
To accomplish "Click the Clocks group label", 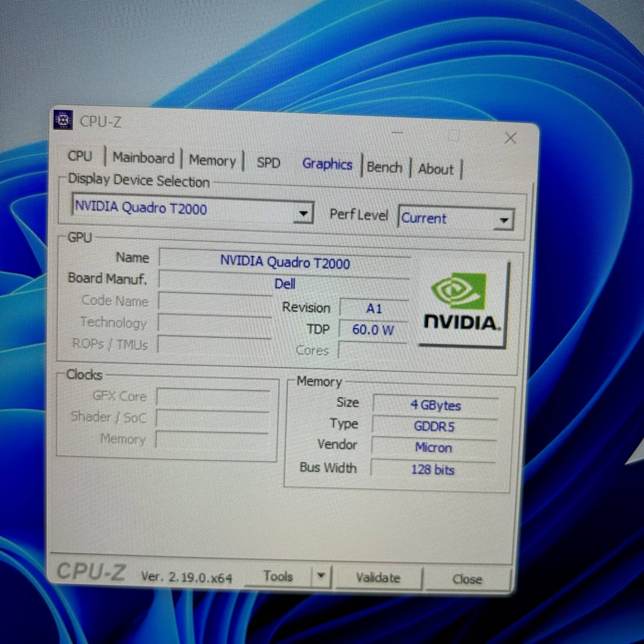I will pos(84,375).
